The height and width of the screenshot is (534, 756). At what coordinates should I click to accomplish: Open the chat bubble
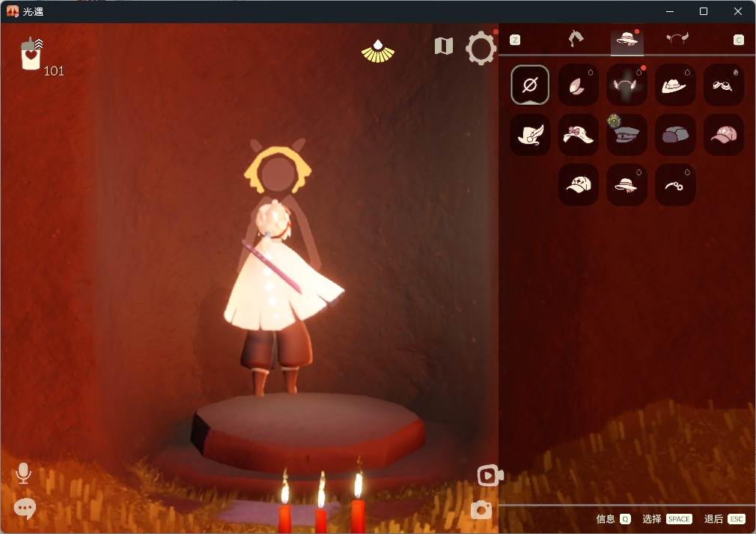click(25, 509)
